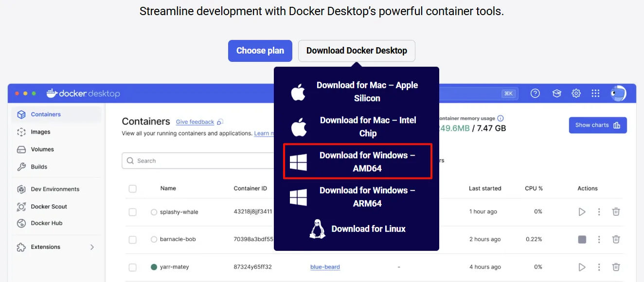Delete the splashy-whale container
The height and width of the screenshot is (282, 644).
(x=616, y=212)
